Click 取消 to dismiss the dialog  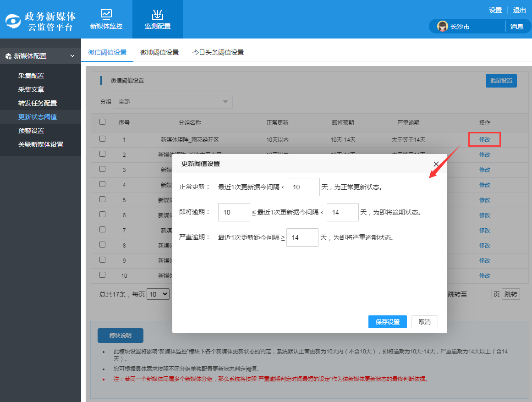click(x=424, y=322)
